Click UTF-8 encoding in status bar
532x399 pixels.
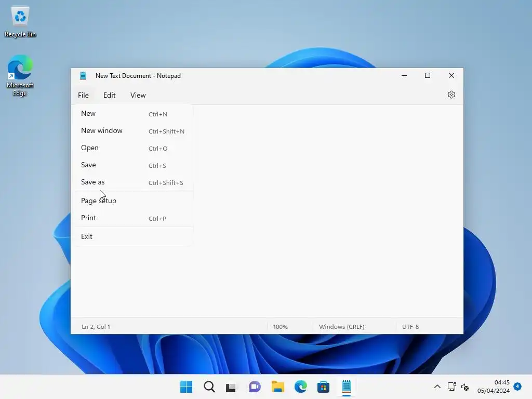pyautogui.click(x=410, y=327)
